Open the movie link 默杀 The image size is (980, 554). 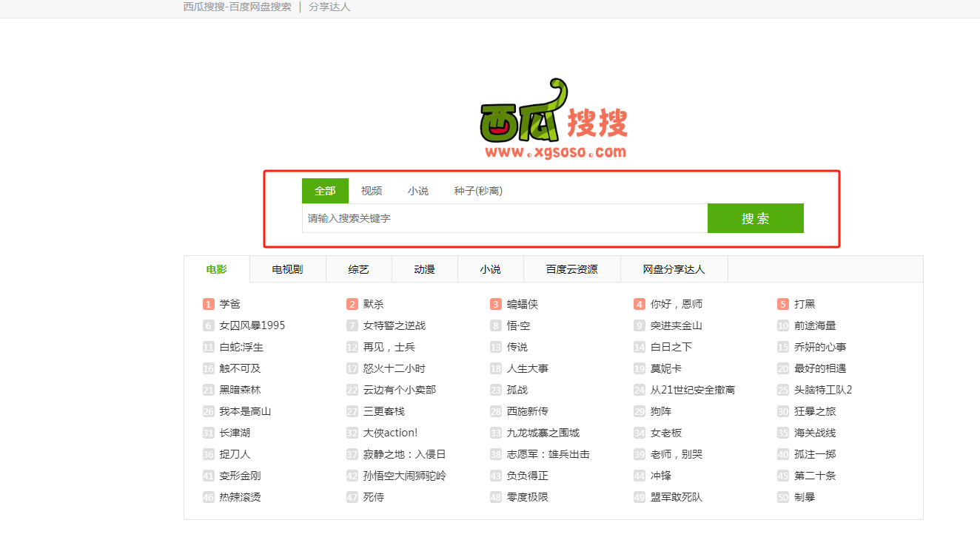(x=374, y=304)
